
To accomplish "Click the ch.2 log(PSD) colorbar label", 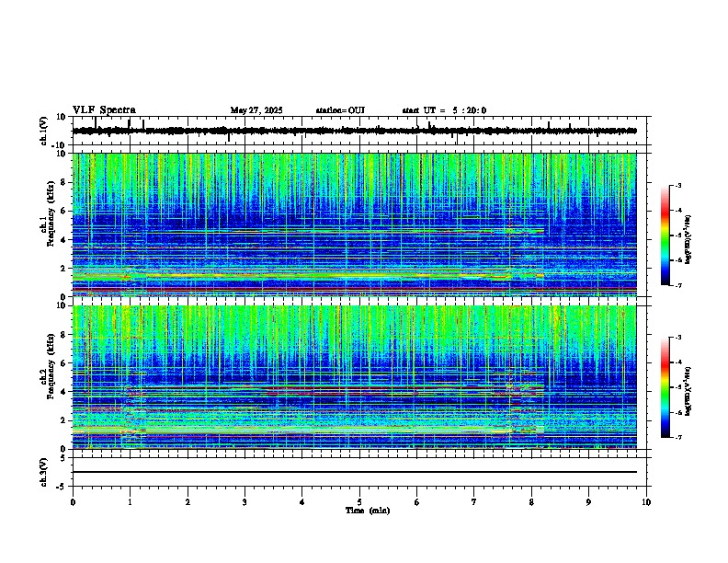I will coord(688,392).
